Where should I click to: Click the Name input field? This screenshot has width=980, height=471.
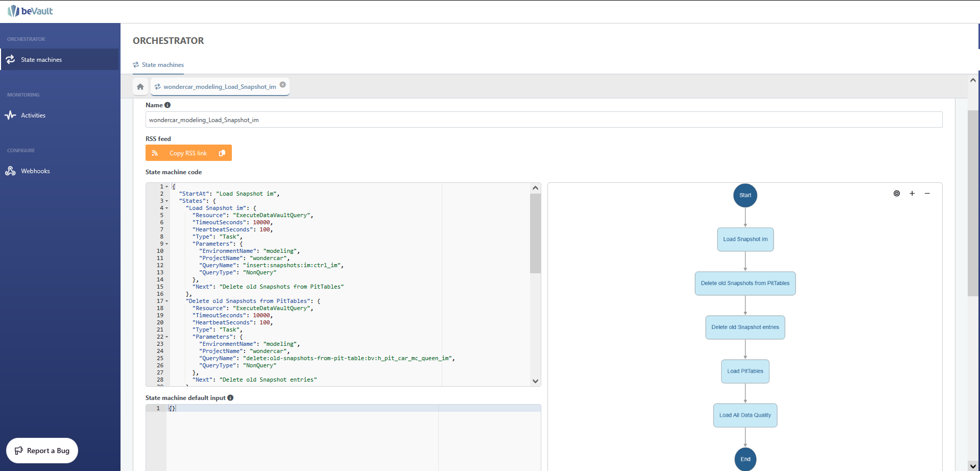(543, 120)
